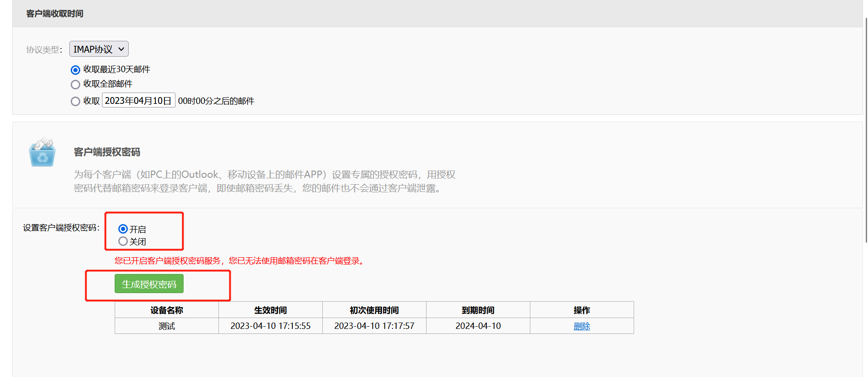The height and width of the screenshot is (377, 868).
Task: Enable client authorization password with 开启
Action: click(x=123, y=229)
